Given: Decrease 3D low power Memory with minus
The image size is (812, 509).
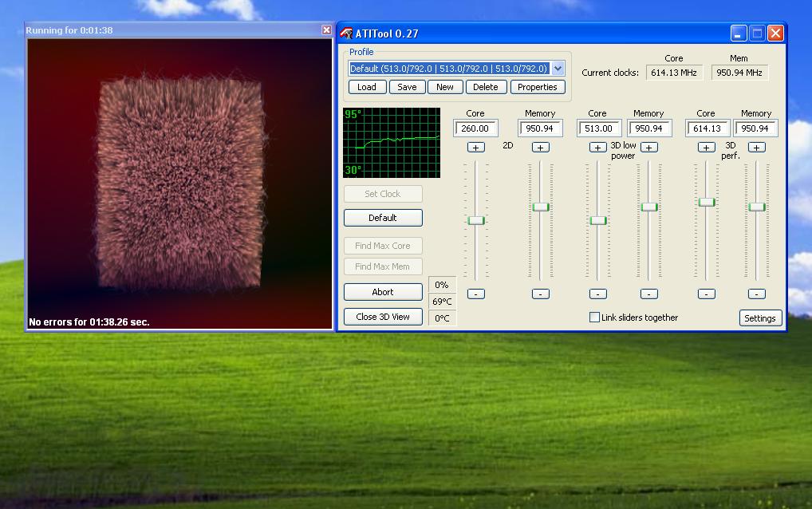Looking at the screenshot, I should (648, 294).
